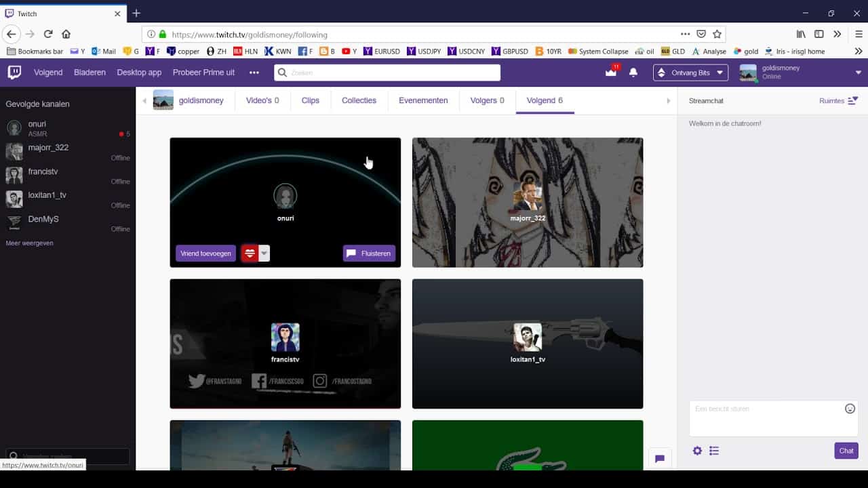Reload the page with refresh icon
868x488 pixels.
(48, 34)
